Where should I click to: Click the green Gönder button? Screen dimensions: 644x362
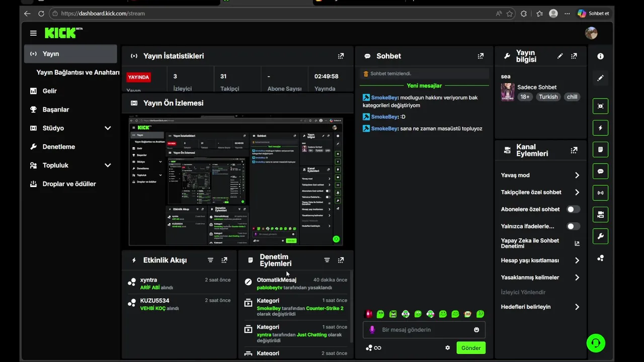[471, 348]
